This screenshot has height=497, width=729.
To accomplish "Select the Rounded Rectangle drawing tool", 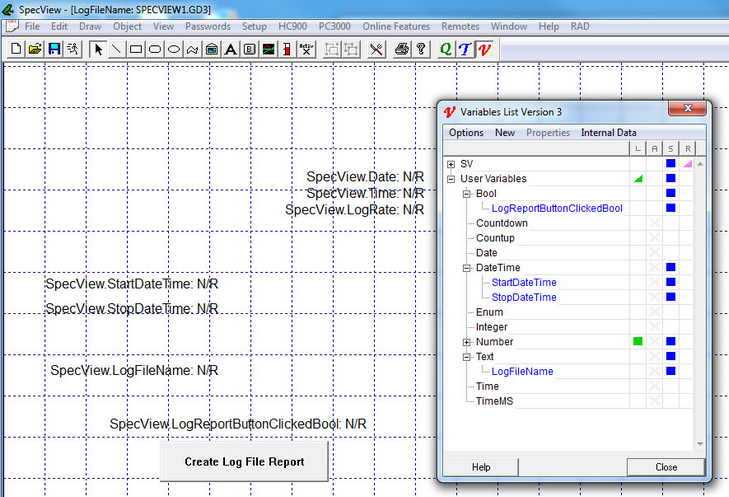I will 155,49.
